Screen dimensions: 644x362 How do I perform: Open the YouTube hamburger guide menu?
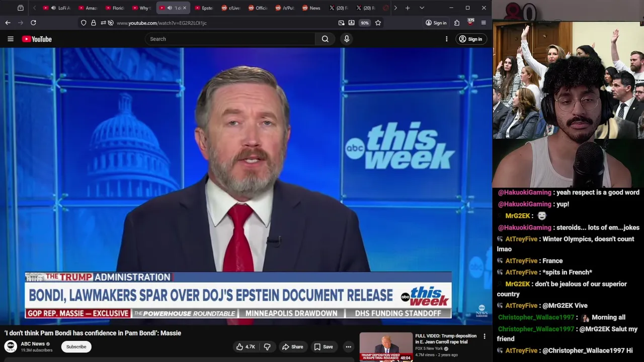click(x=10, y=39)
